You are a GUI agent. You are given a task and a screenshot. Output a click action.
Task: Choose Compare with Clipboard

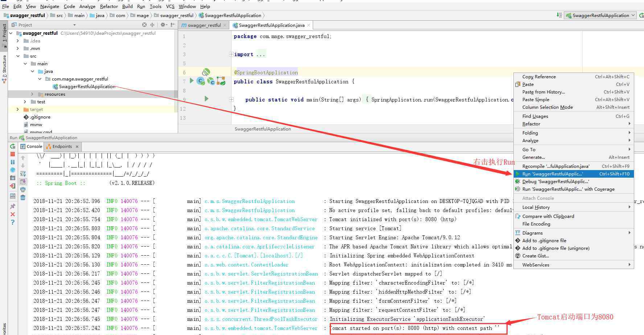click(x=574, y=216)
